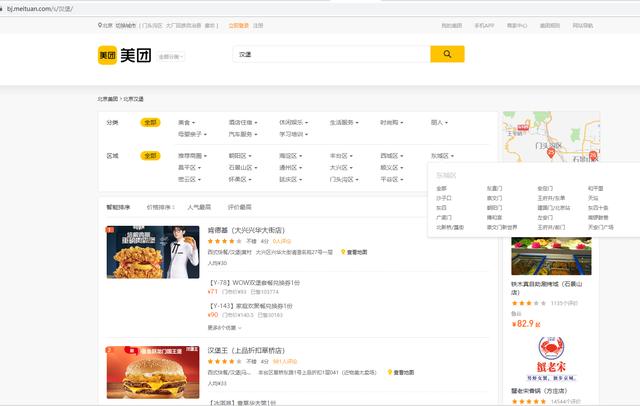The height and width of the screenshot is (406, 640).
Task: Expand 丽人 category dropdown
Action: pos(439,122)
